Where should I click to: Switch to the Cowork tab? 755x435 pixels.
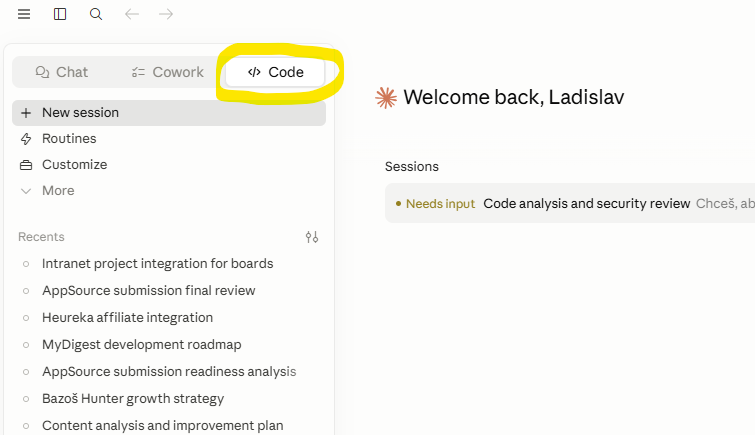[x=168, y=72]
